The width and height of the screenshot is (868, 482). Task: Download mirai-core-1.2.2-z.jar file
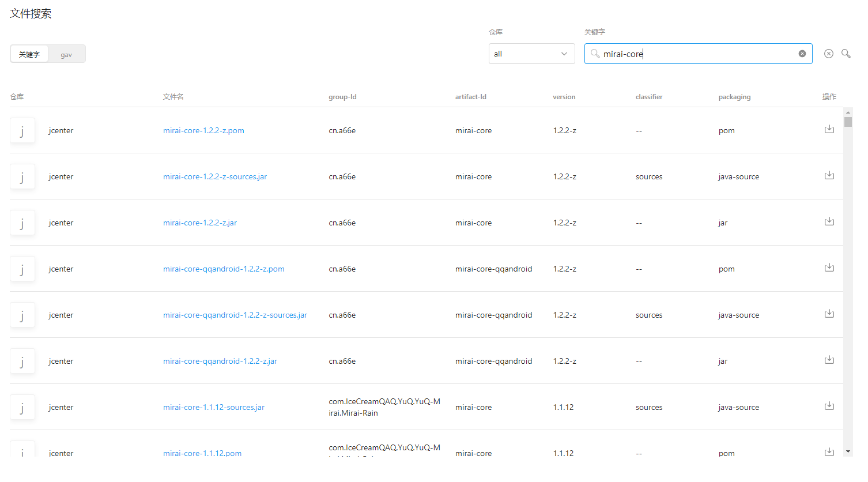829,221
